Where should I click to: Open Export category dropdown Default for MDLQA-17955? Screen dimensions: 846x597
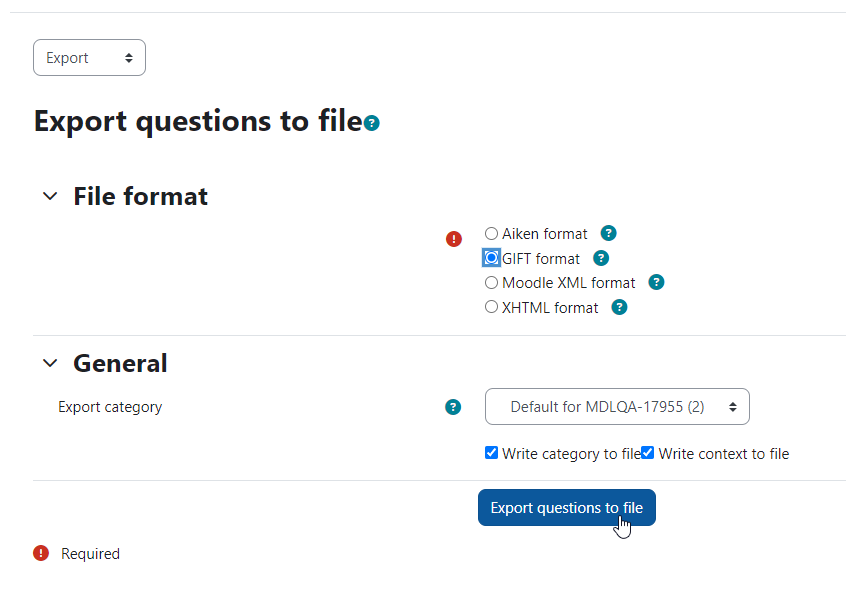point(617,406)
